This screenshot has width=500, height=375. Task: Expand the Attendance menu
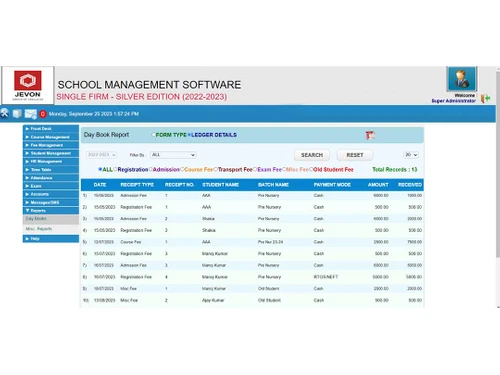(x=51, y=178)
